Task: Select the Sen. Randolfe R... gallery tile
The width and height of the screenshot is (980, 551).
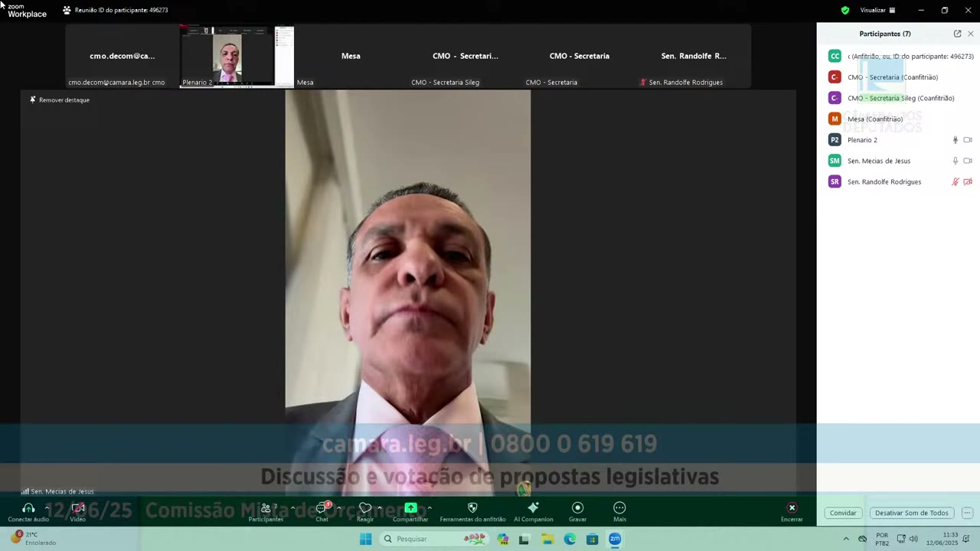Action: click(694, 57)
